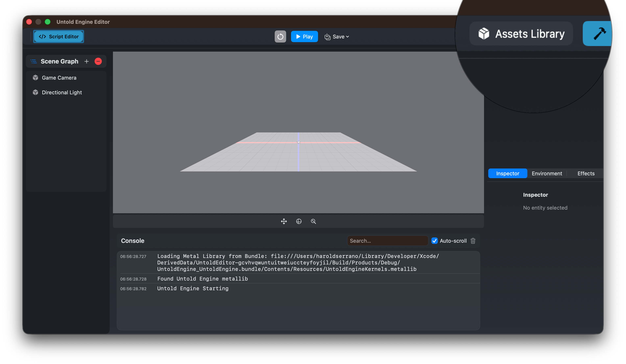Select the move tool below viewport
The width and height of the screenshot is (626, 364).
(284, 221)
